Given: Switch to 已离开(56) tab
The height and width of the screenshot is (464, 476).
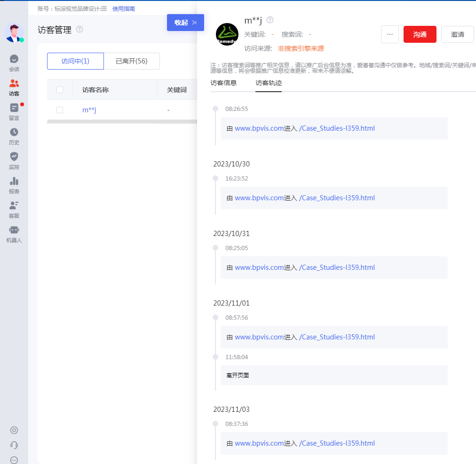Looking at the screenshot, I should (132, 61).
